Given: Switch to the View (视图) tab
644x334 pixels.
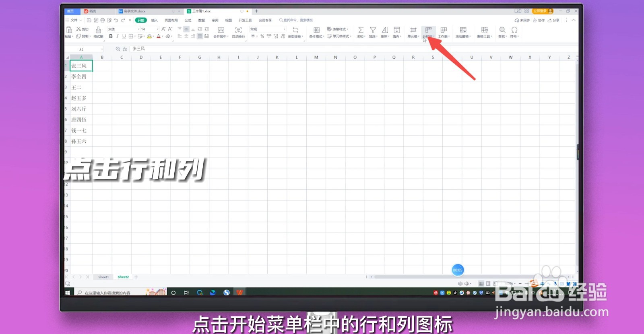Looking at the screenshot, I should (228, 20).
